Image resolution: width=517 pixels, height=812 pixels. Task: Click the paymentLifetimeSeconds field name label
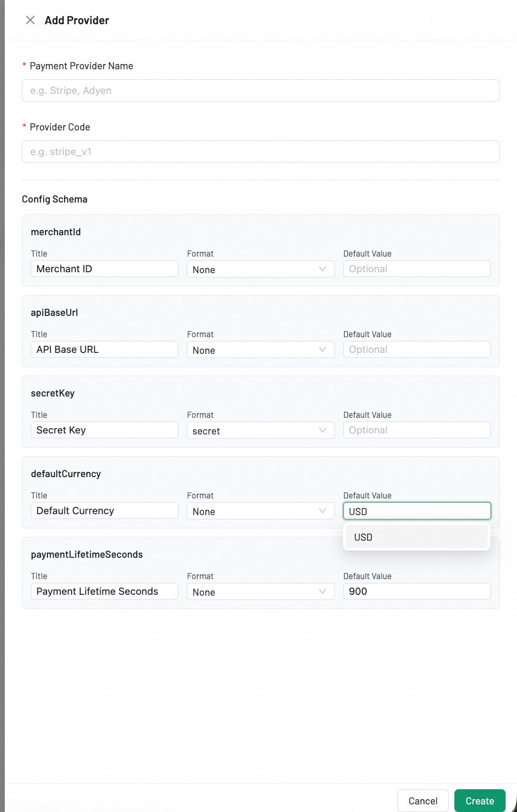(x=87, y=554)
